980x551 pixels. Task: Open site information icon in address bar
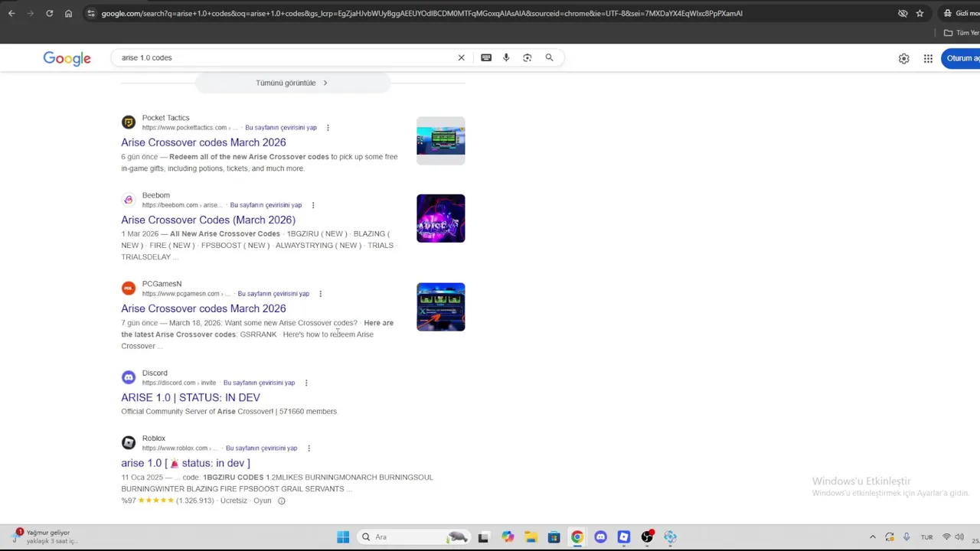(x=91, y=13)
